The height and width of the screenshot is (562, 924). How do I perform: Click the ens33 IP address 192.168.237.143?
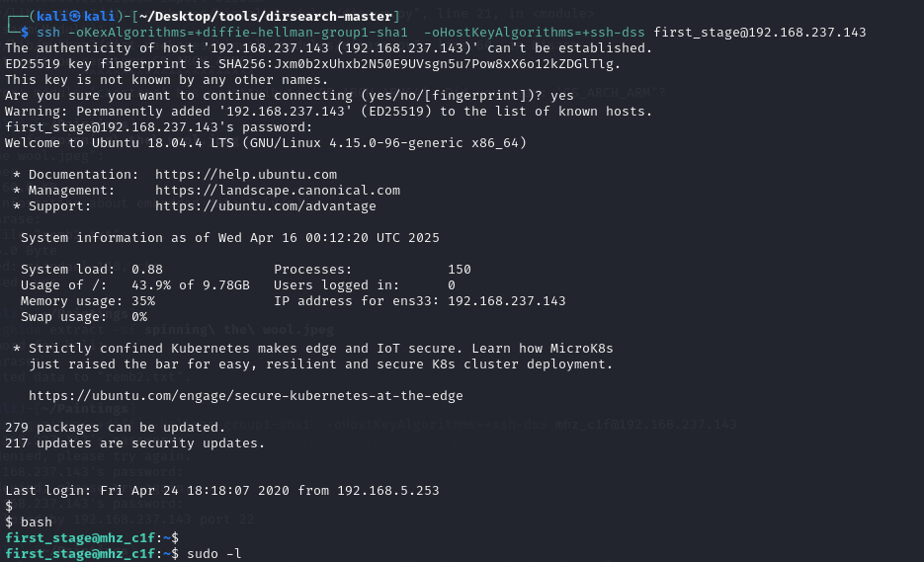507,301
